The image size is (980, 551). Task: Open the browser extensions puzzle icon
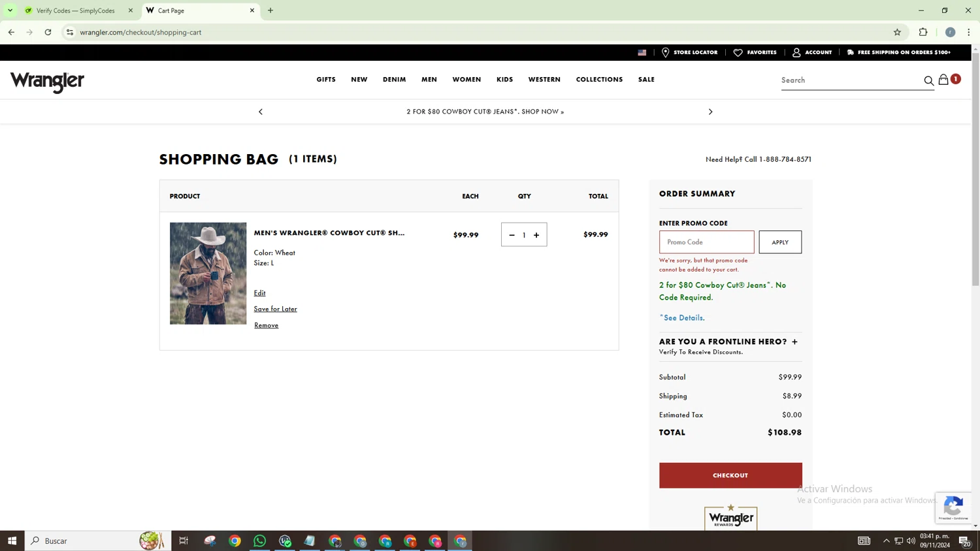click(x=923, y=32)
